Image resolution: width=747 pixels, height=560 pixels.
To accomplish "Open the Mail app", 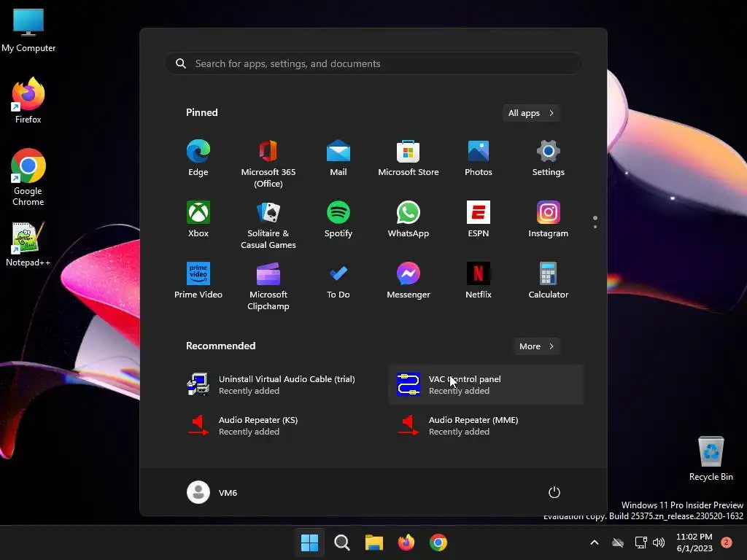I will 338,158.
